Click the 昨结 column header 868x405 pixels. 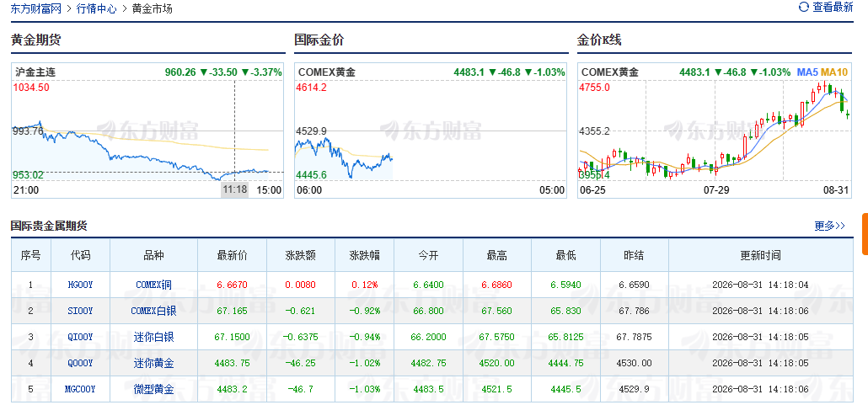(635, 255)
